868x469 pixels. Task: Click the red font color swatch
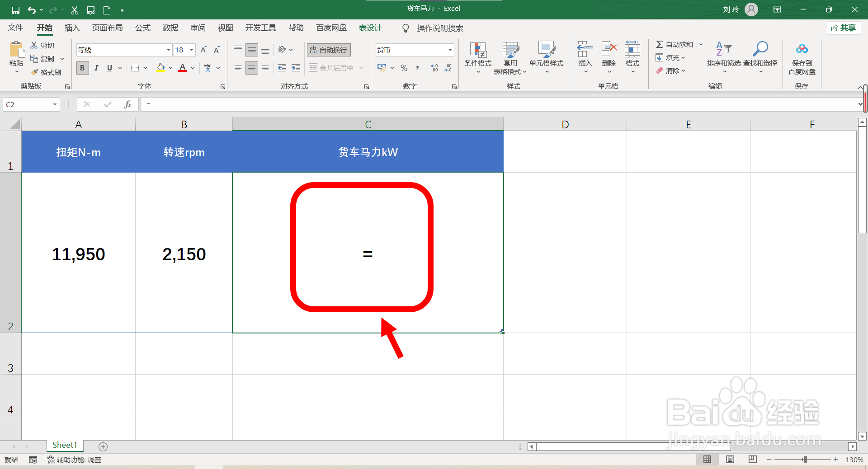tap(183, 68)
